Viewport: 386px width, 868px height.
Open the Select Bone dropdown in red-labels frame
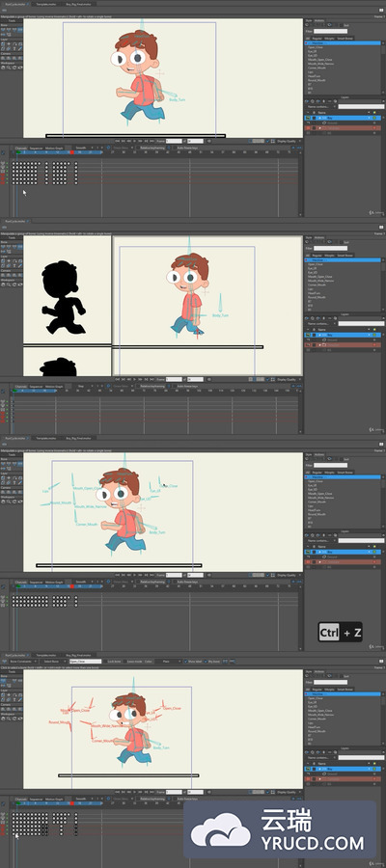pyautogui.click(x=53, y=661)
